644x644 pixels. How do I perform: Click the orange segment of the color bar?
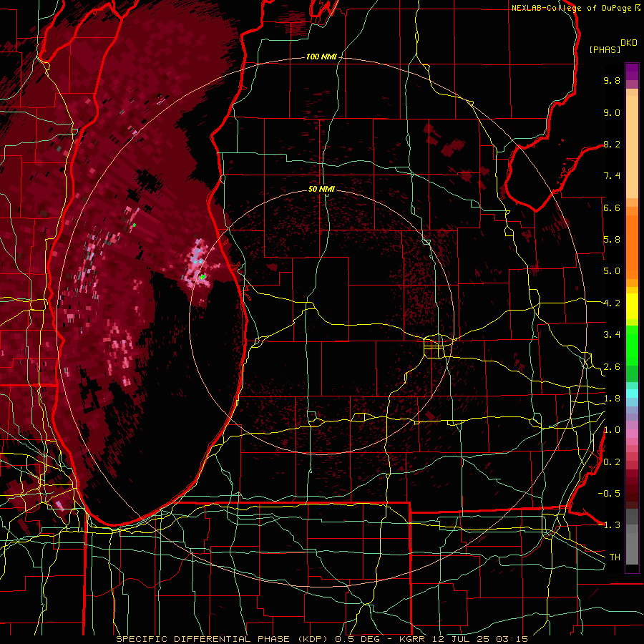pos(632,246)
